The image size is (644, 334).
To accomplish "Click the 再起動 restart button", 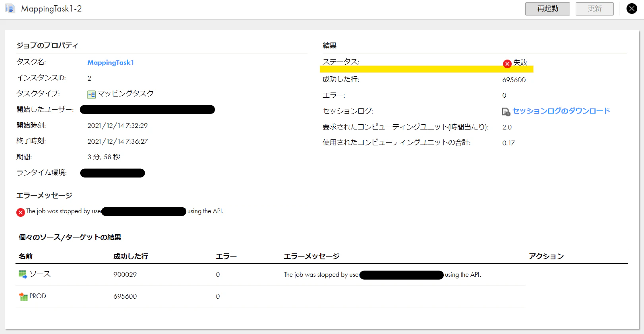I will tap(547, 9).
